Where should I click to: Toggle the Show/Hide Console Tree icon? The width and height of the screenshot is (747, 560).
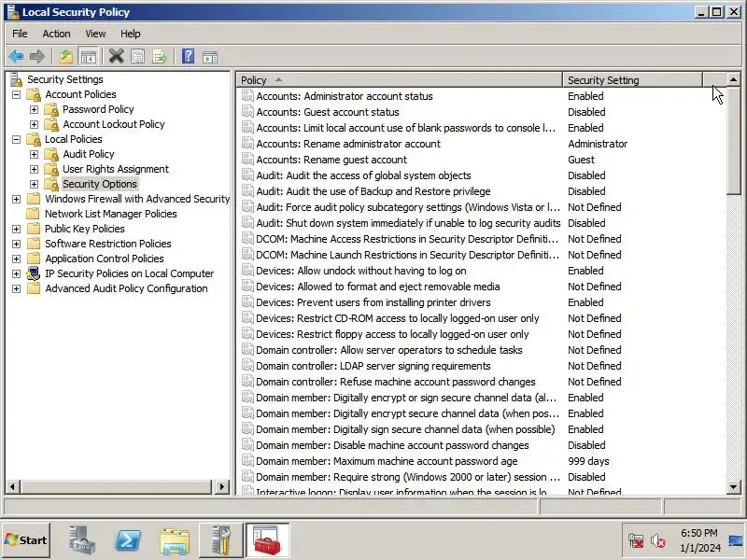pos(88,57)
